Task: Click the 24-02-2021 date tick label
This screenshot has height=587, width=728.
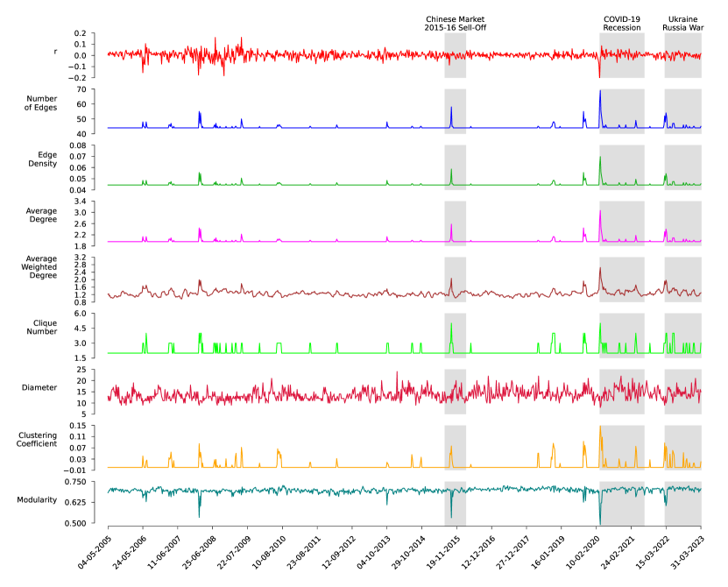Action: pos(618,552)
